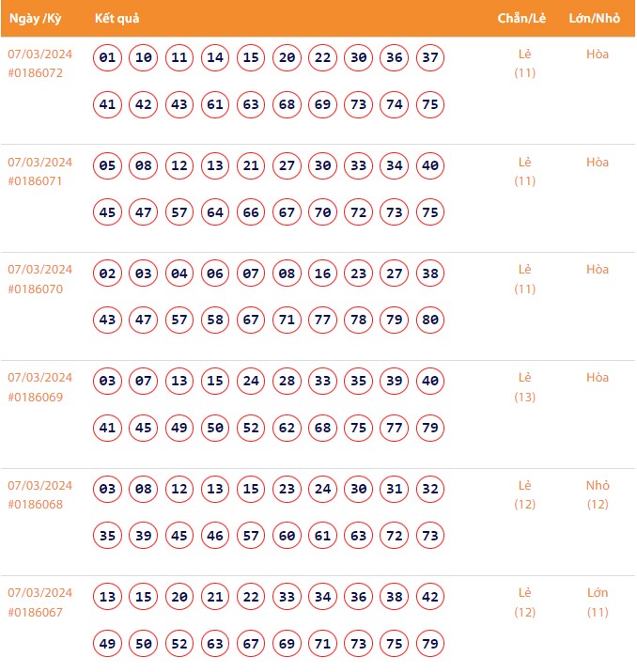The width and height of the screenshot is (637, 672).
Task: Select the 'Lẻ (13)' result
Action: (525, 387)
